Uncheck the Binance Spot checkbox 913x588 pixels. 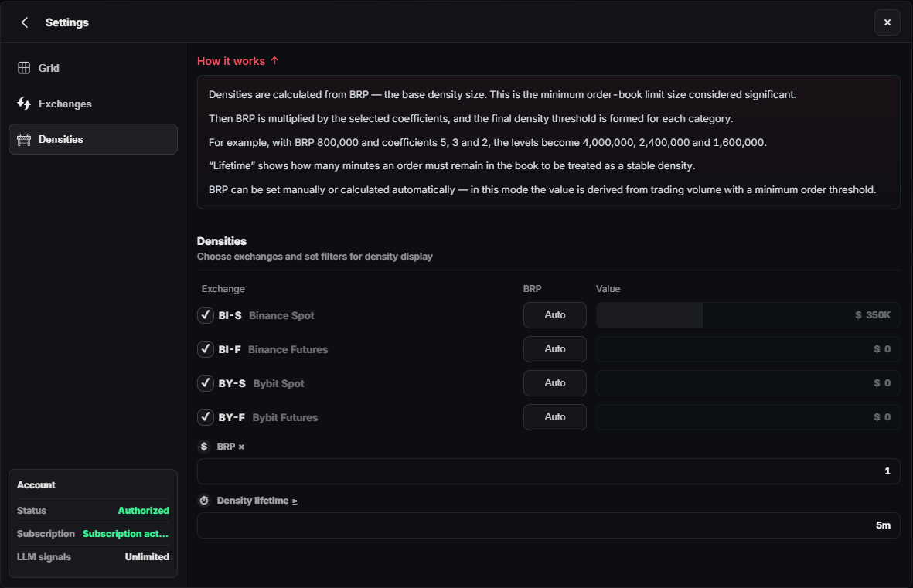(x=206, y=315)
